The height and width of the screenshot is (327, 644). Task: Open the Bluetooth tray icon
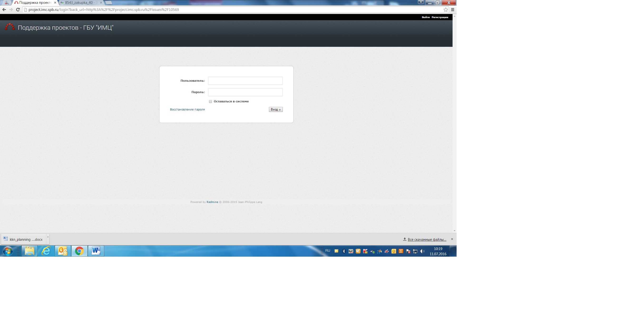[x=344, y=251]
